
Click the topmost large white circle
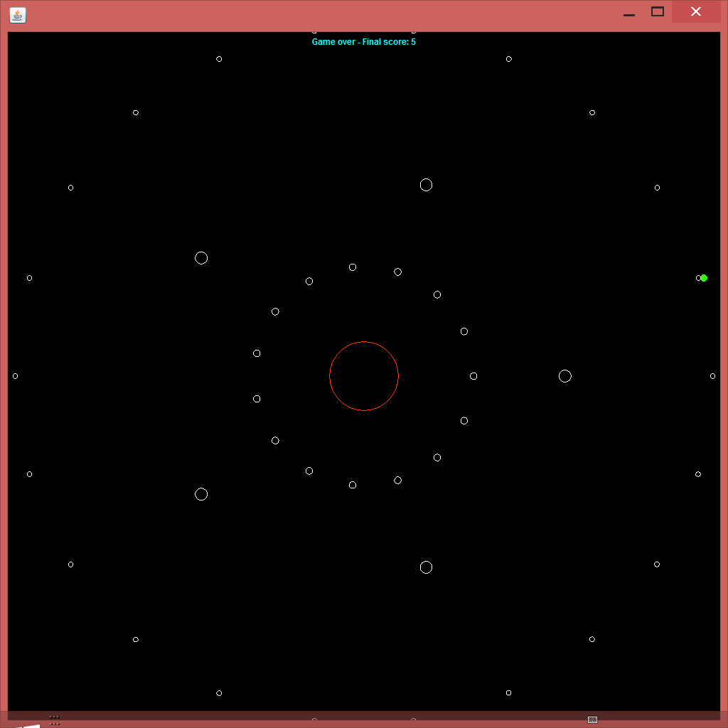[x=427, y=185]
